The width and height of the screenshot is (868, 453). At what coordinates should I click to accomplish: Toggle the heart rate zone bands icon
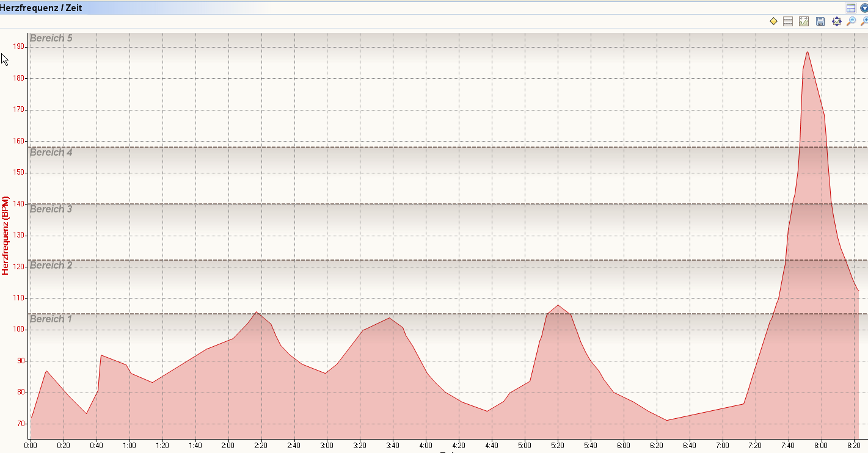pyautogui.click(x=788, y=21)
